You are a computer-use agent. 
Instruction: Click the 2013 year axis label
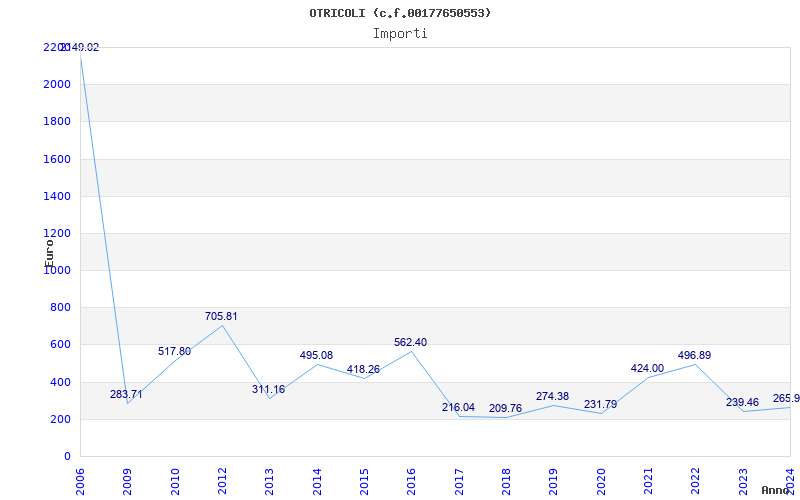[269, 482]
